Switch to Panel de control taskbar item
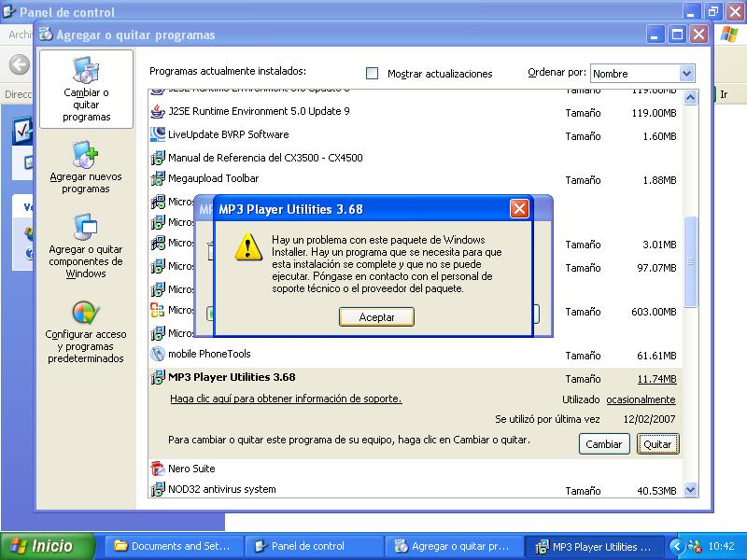The height and width of the screenshot is (560, 747). click(314, 547)
